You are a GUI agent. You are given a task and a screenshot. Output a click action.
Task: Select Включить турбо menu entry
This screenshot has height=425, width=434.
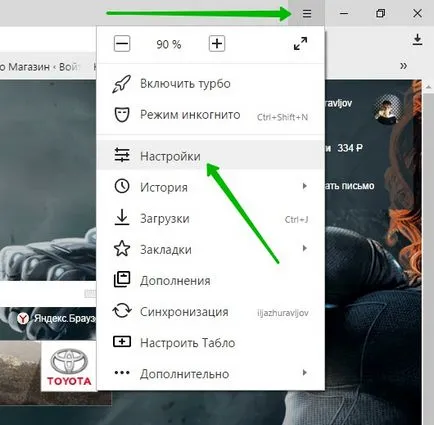coord(210,84)
